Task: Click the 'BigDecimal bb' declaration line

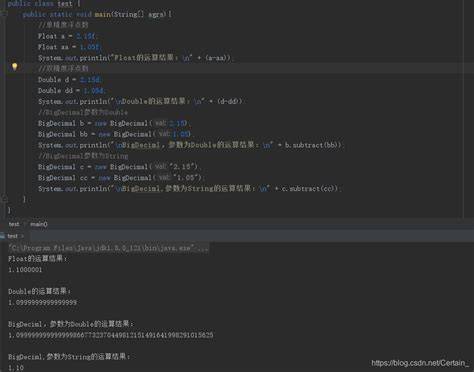Action: [114, 134]
